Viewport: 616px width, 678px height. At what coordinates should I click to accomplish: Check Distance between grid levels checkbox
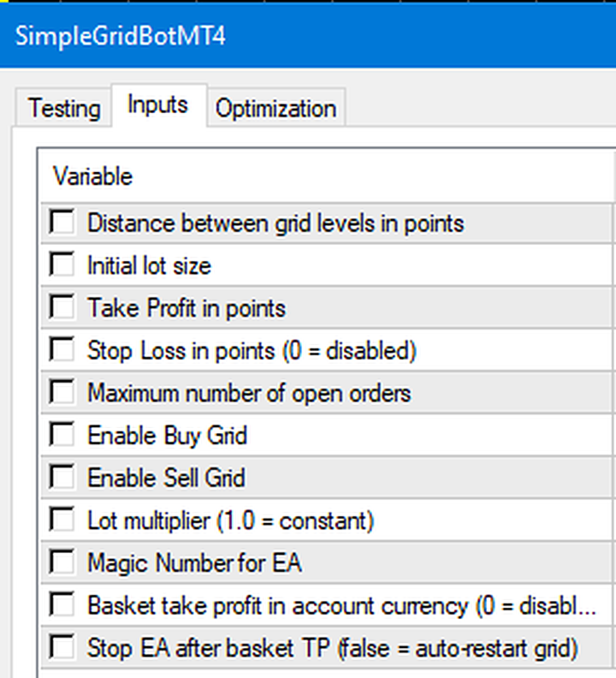[62, 223]
